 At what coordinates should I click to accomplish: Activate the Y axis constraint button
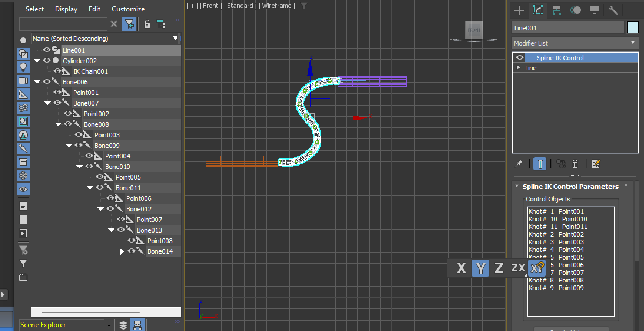click(480, 268)
